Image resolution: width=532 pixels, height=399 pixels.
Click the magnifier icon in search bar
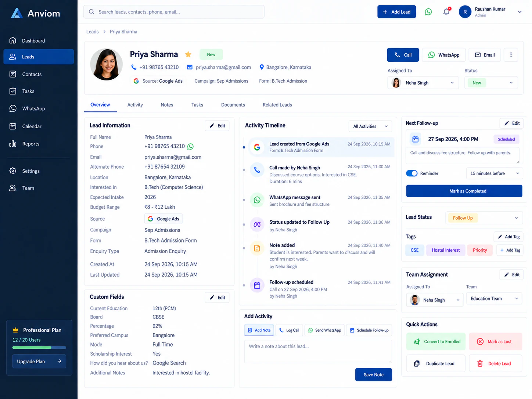[91, 12]
